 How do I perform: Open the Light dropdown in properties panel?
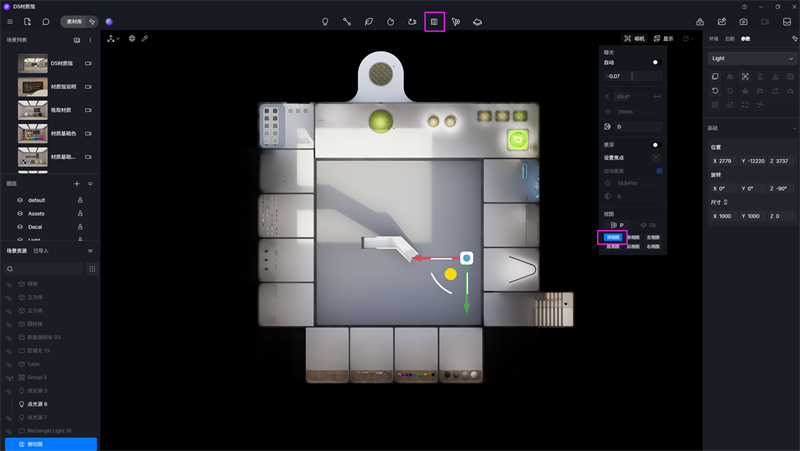point(751,58)
